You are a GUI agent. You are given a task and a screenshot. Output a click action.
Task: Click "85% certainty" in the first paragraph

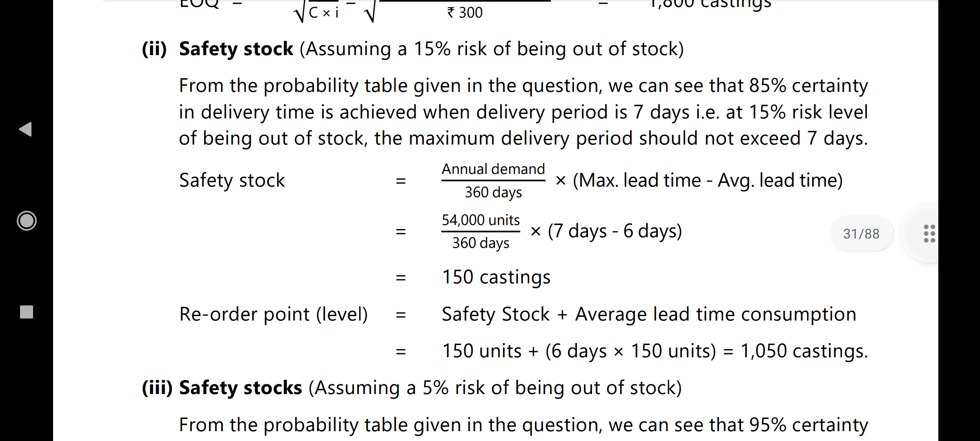pos(808,86)
